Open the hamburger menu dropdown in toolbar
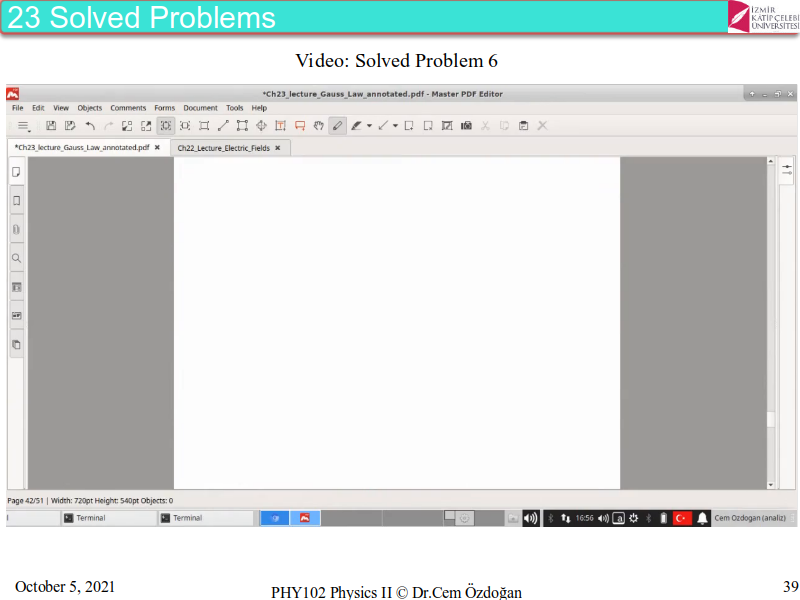The image size is (800, 600). (24, 126)
